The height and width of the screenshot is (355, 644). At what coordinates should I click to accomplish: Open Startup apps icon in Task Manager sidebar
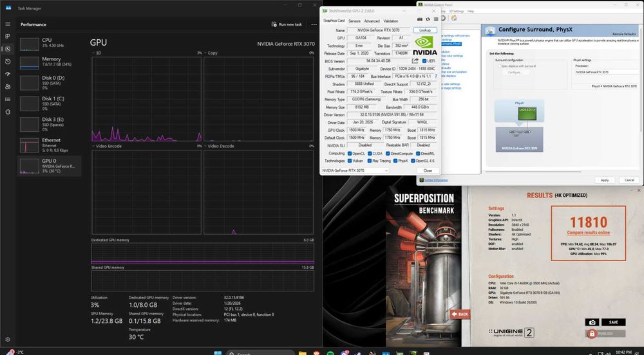8,74
